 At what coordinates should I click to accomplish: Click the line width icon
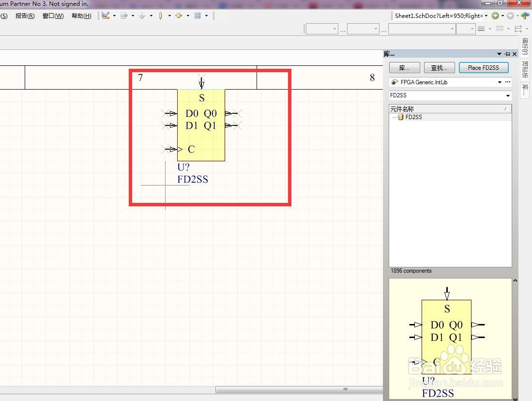[481, 29]
